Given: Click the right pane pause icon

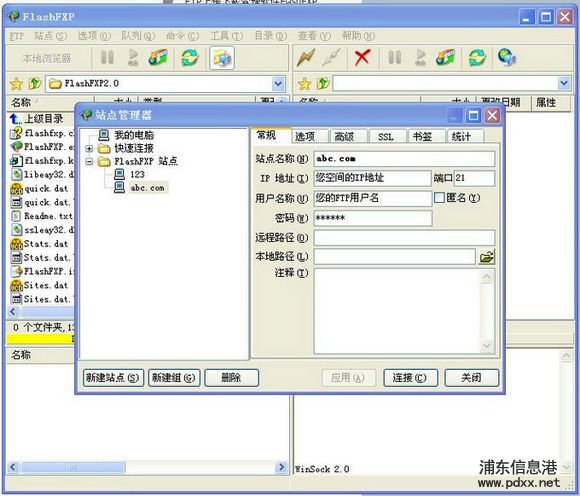Looking at the screenshot, I should (394, 57).
